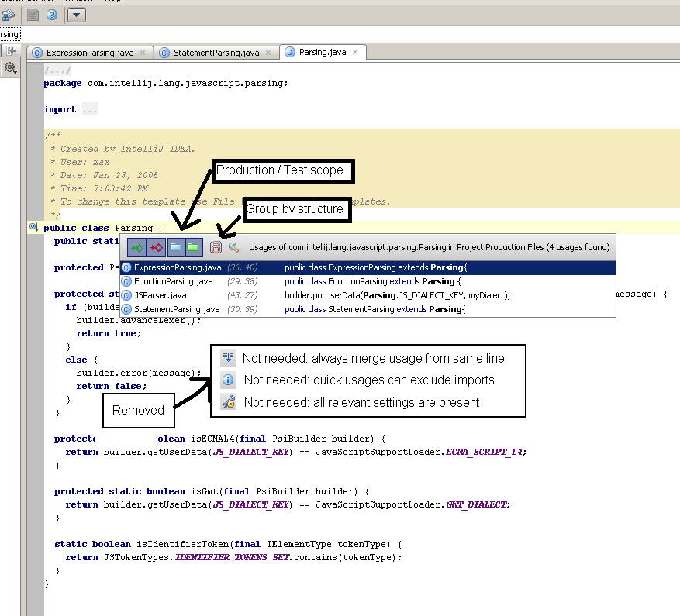Switch to the StatementParsing.java editor tab
680x616 pixels.
pos(216,53)
